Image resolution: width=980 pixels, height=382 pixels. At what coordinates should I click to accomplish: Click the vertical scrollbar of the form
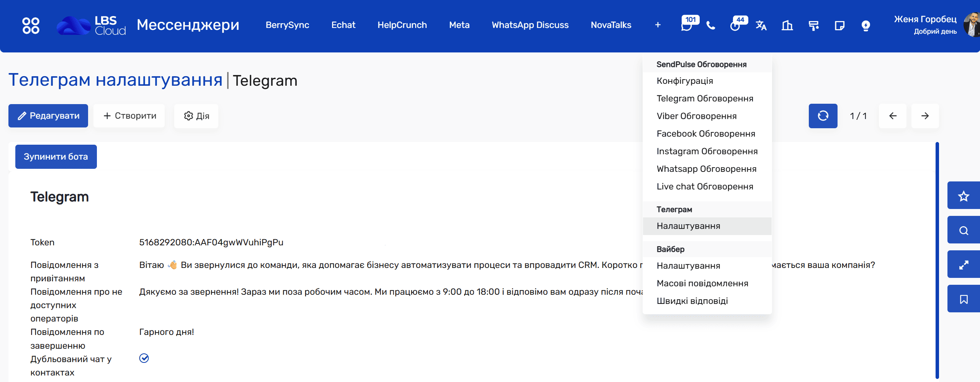[x=937, y=260]
